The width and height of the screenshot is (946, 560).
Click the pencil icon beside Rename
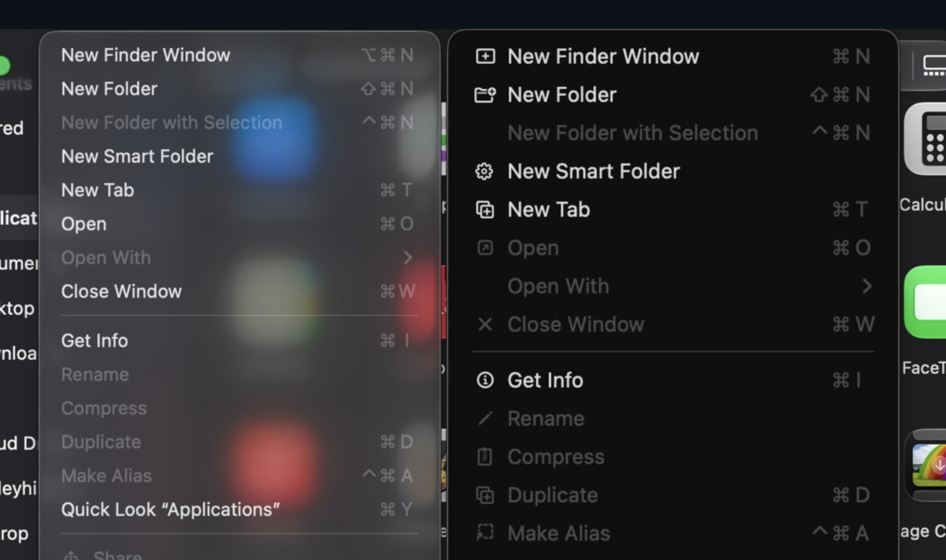tap(485, 418)
